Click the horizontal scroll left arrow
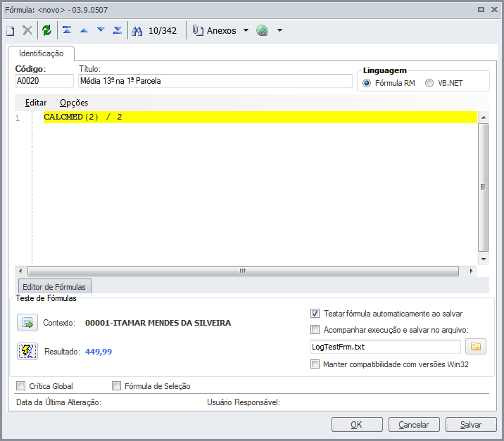The width and height of the screenshot is (504, 441). pos(20,271)
